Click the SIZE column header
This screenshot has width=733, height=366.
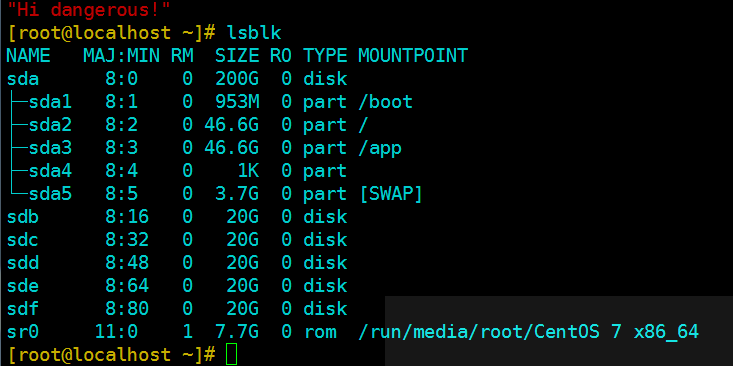pyautogui.click(x=237, y=56)
